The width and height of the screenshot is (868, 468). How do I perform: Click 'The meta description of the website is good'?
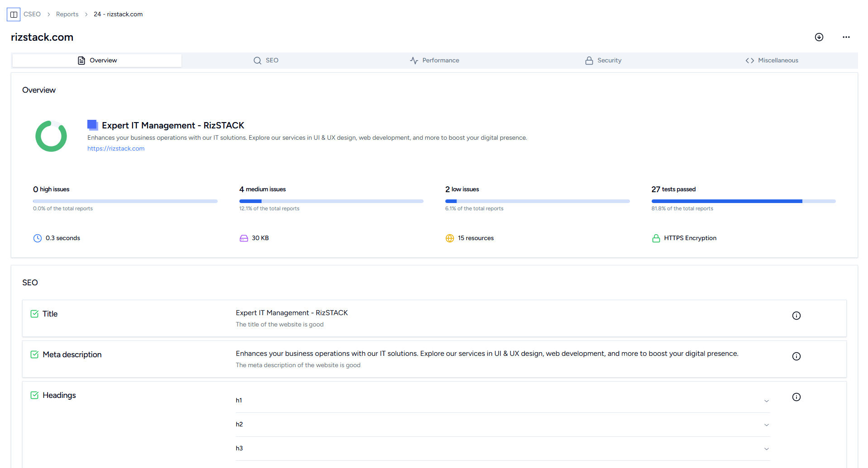(298, 365)
